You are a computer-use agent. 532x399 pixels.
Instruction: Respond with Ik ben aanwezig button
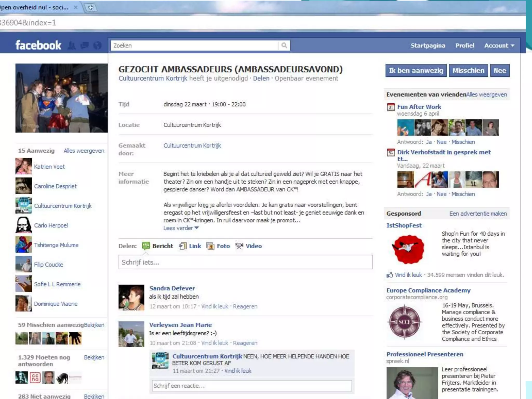coord(416,70)
